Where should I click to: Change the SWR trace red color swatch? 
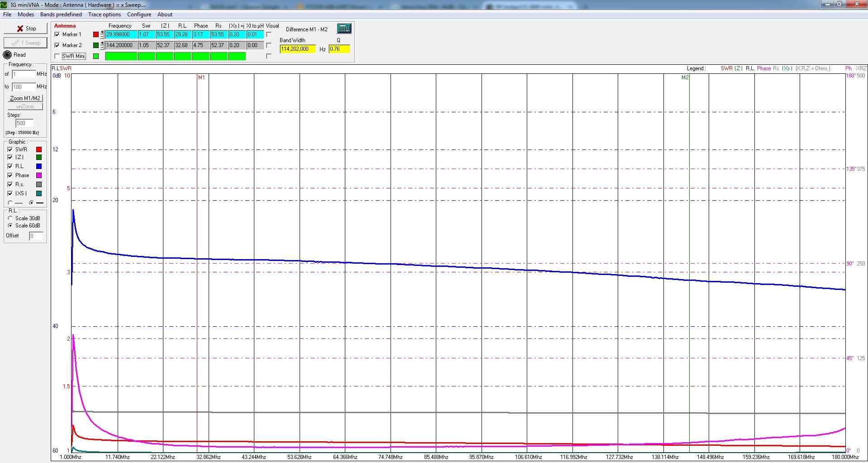39,150
